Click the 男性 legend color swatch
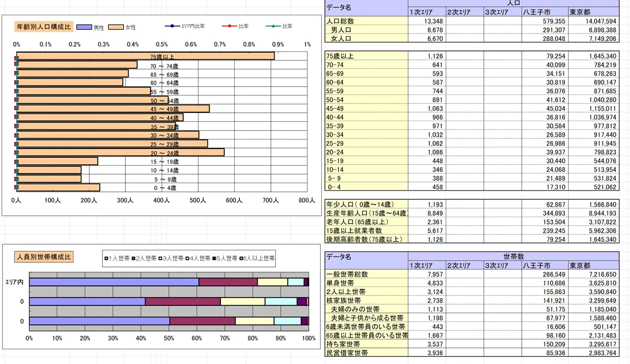Screen dimensions: 630x364 [84, 27]
